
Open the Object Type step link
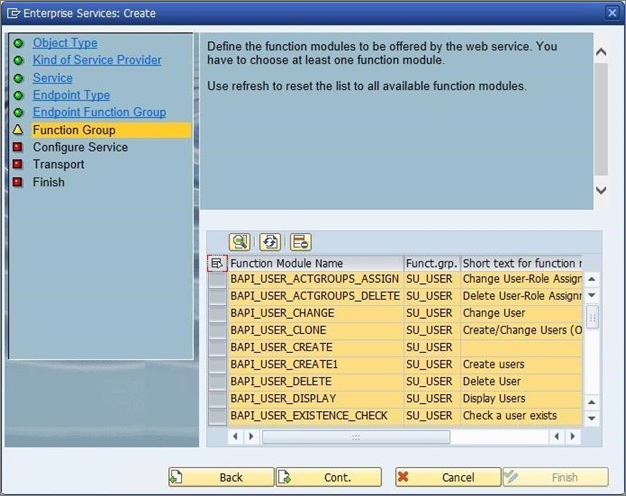[65, 43]
